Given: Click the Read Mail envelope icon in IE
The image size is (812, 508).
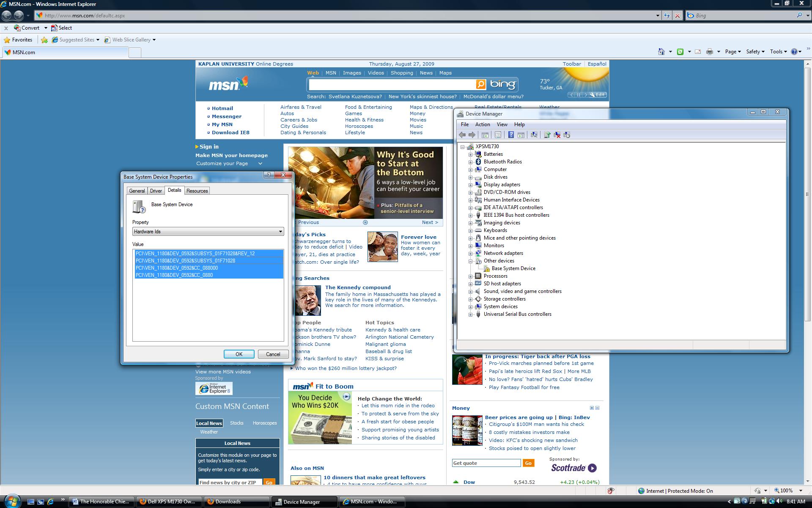Looking at the screenshot, I should coord(698,52).
